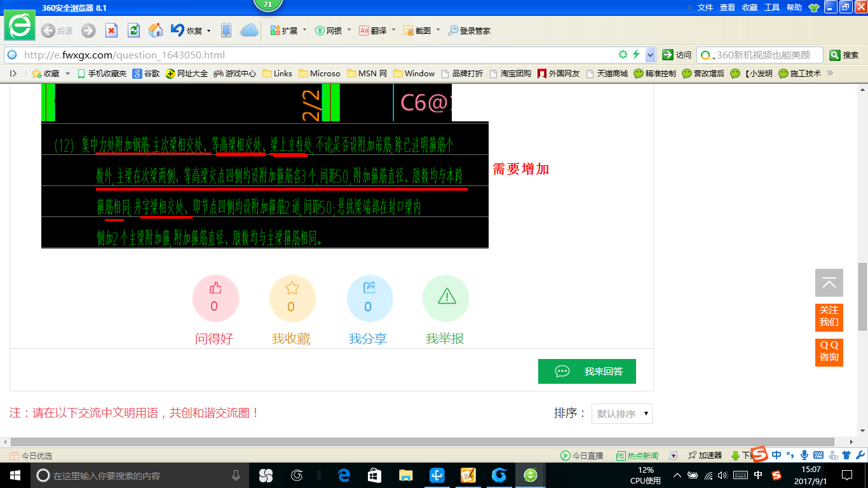Stop page loading with the red X icon
868x488 pixels.
click(111, 30)
